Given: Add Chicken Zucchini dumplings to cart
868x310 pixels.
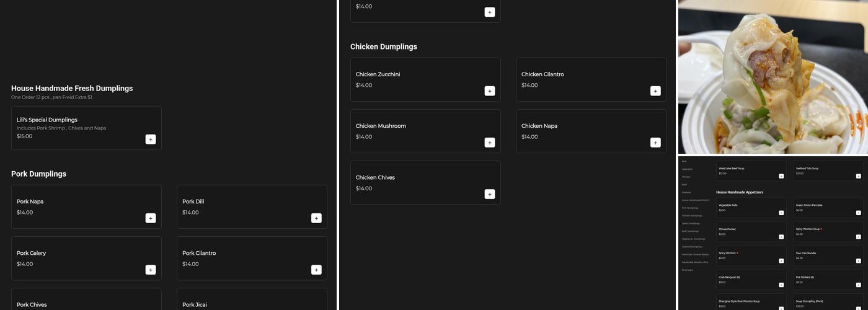Looking at the screenshot, I should (x=490, y=91).
